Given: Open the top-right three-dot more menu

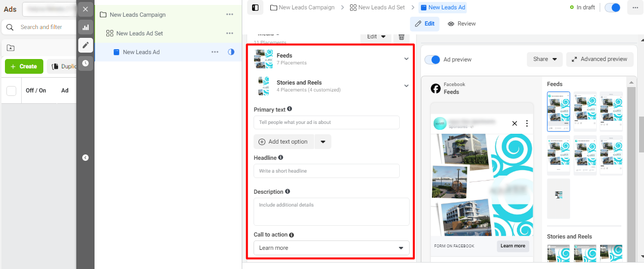Looking at the screenshot, I should pos(635,8).
